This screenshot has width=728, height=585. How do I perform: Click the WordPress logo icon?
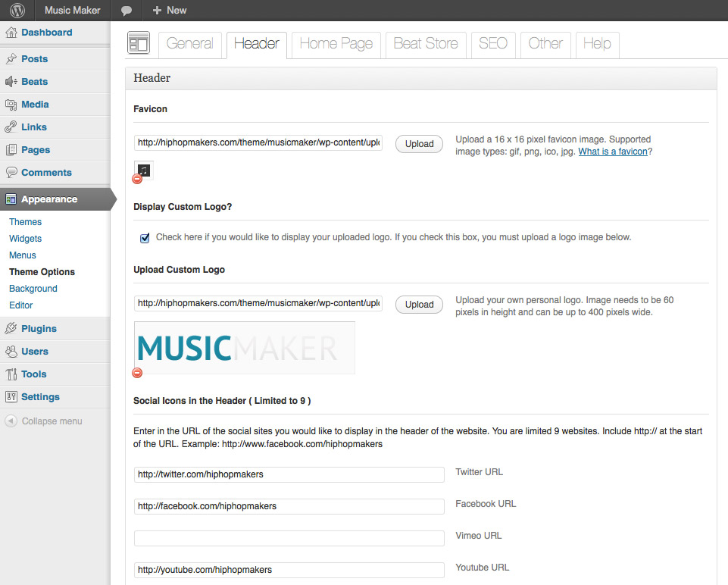pyautogui.click(x=17, y=11)
